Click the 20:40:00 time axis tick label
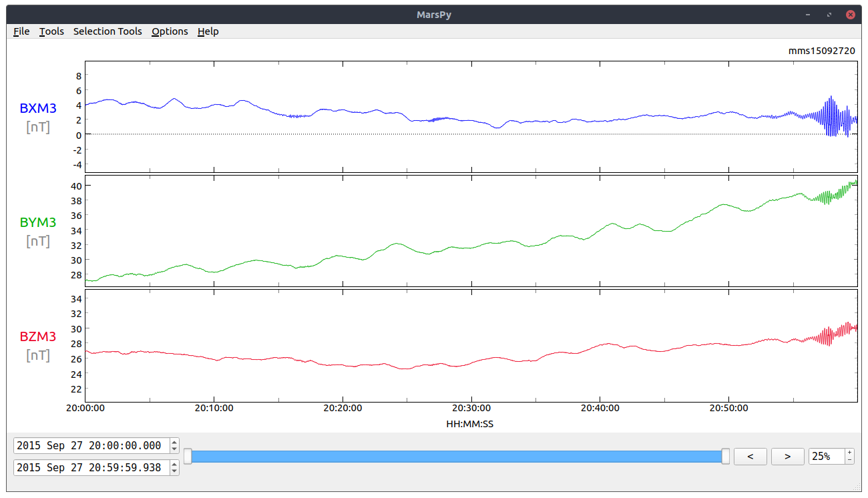This screenshot has width=868, height=498. [600, 409]
